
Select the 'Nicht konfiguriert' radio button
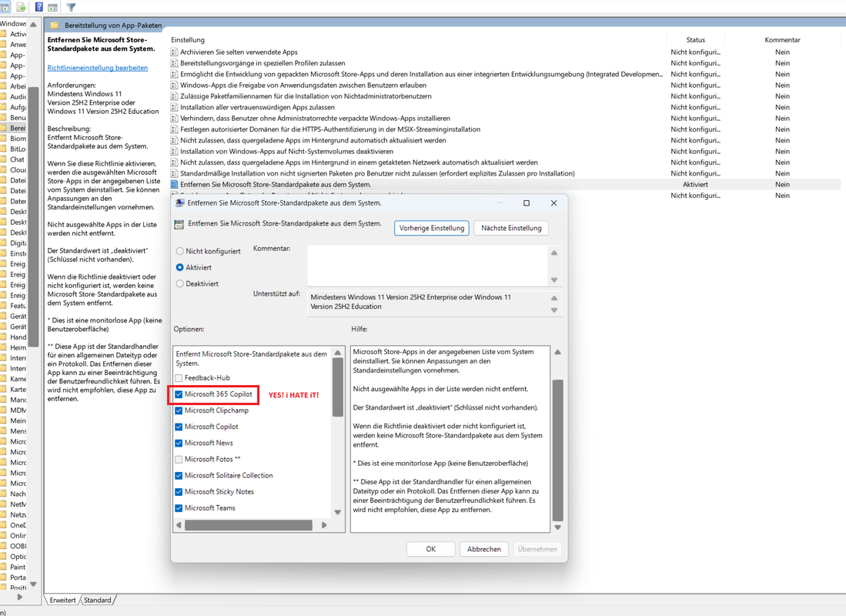point(179,251)
